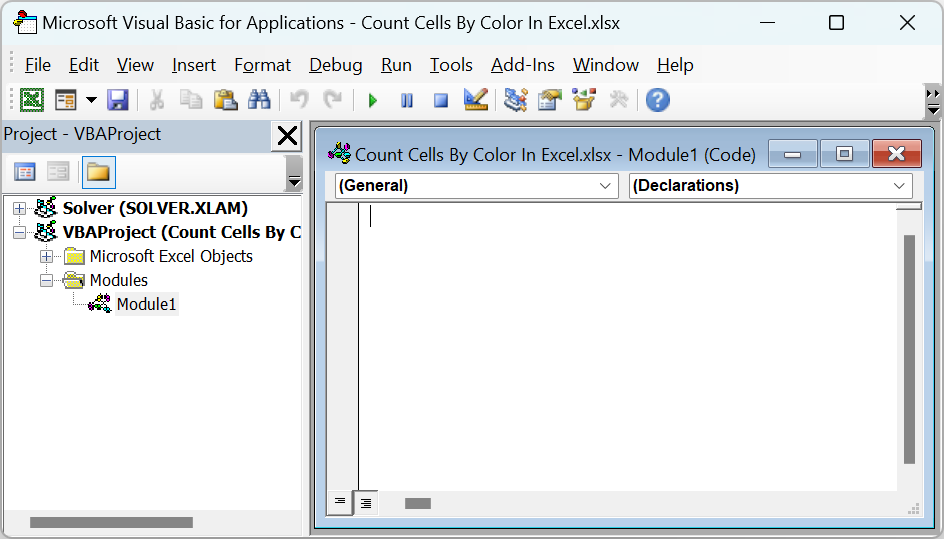Viewport: 944px width, 539px height.
Task: Click the Insert UserForm toolbar icon
Action: (66, 100)
